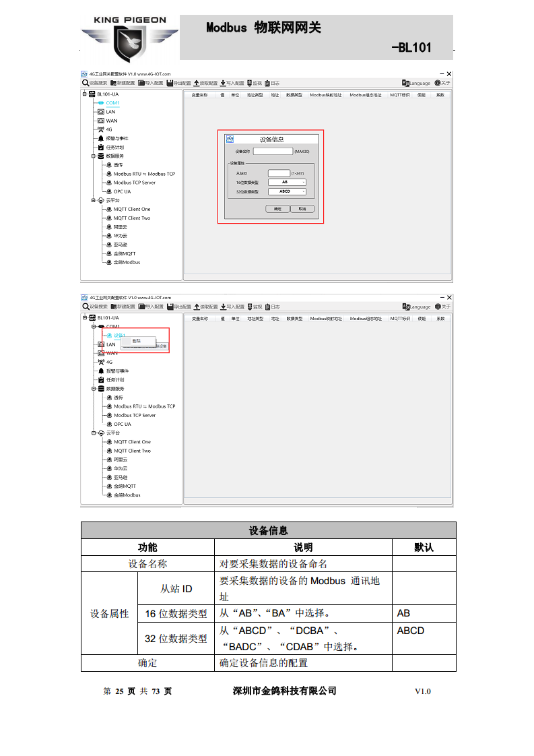This screenshot has width=534, height=756.
Task: Collapse 数据服务 node expander in dialog screenshot
Action: click(94, 156)
